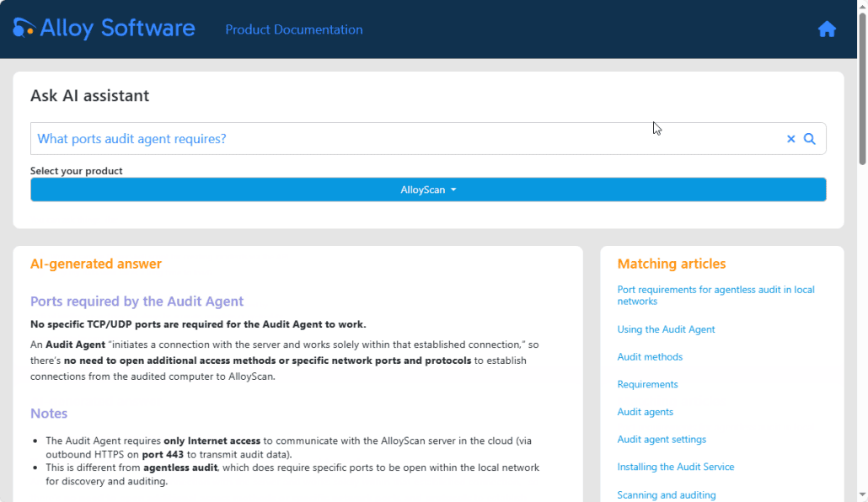Click the AI-generated answer heading
The height and width of the screenshot is (502, 868).
[96, 264]
